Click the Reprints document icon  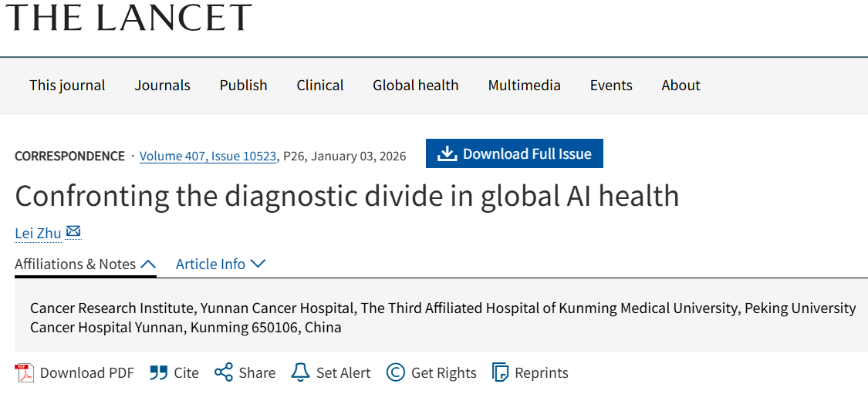501,373
